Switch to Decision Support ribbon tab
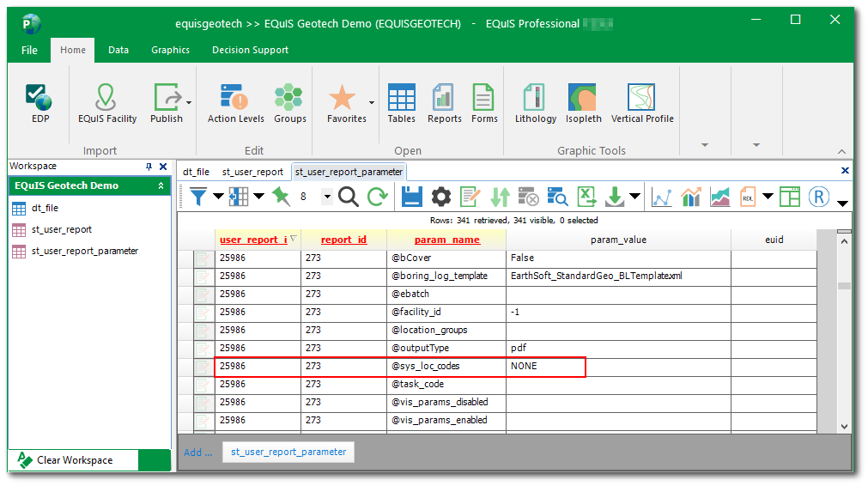 coord(250,50)
